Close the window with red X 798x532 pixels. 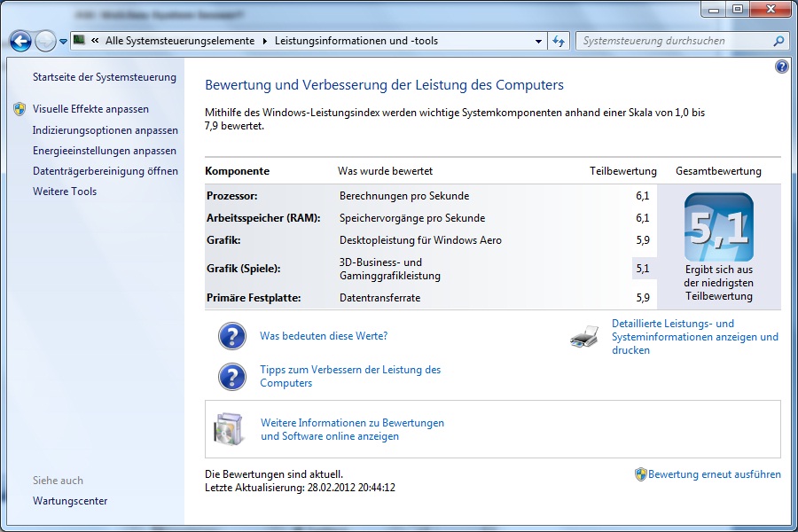[x=771, y=9]
